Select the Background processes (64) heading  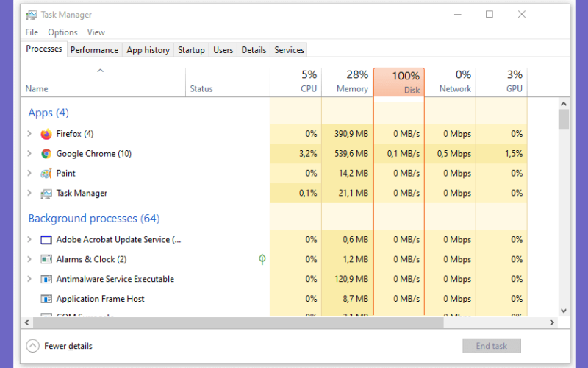point(94,219)
